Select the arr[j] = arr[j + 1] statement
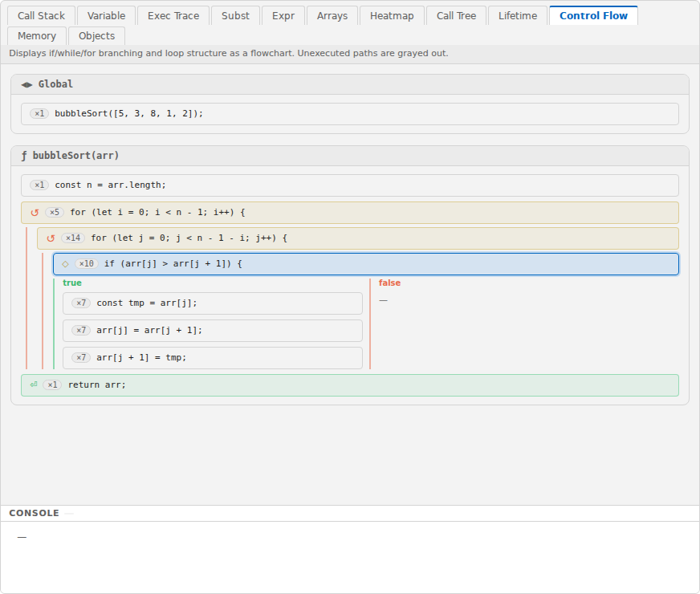 pyautogui.click(x=213, y=331)
